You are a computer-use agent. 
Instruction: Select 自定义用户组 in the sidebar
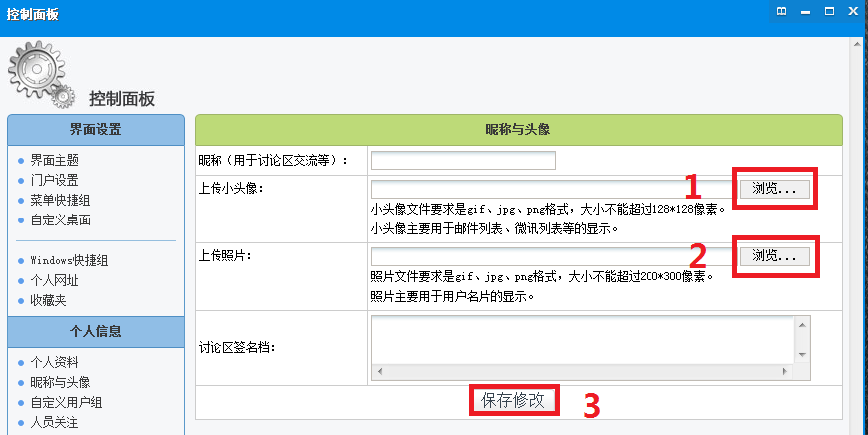coord(66,402)
